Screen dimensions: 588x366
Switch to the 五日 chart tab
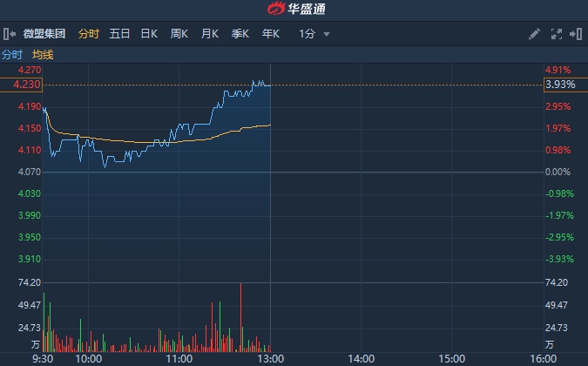coord(119,34)
